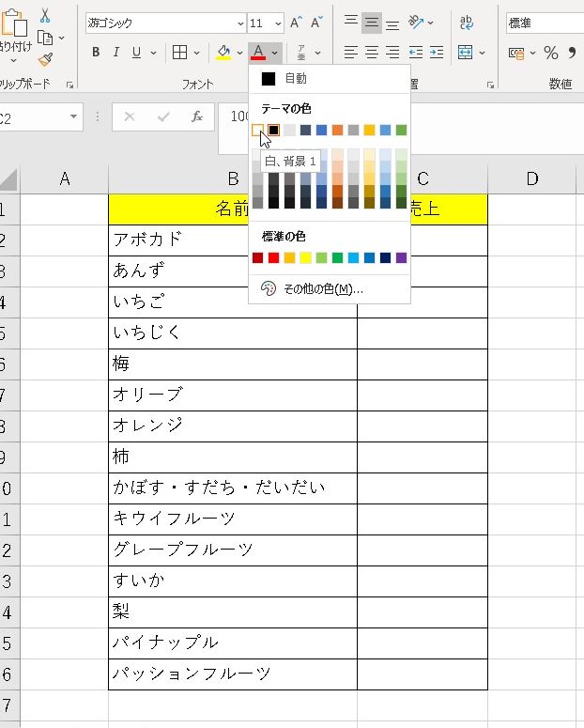The width and height of the screenshot is (584, 728).
Task: Click the wrap text icon
Action: click(x=466, y=23)
